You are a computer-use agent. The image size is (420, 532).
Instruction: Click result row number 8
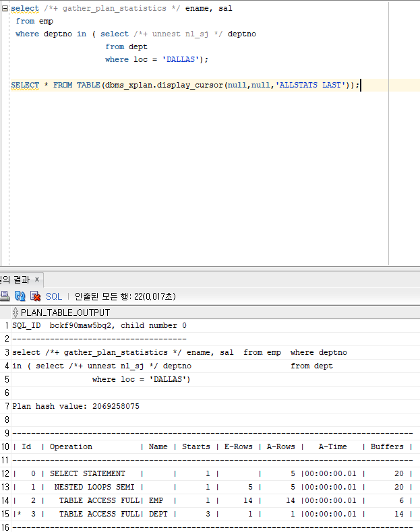pyautogui.click(x=7, y=420)
